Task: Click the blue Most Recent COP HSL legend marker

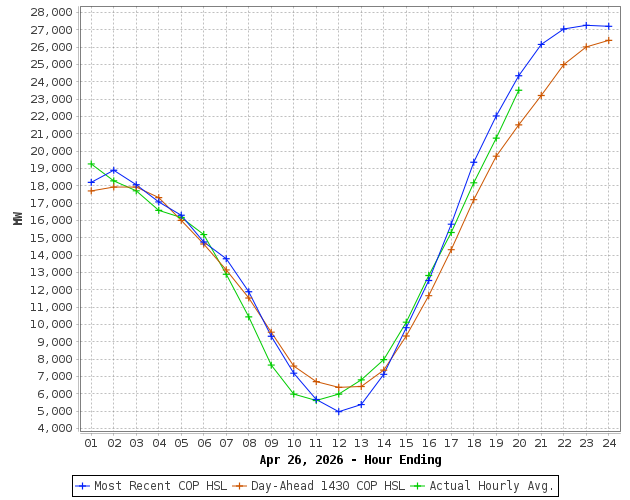Action: click(x=83, y=486)
